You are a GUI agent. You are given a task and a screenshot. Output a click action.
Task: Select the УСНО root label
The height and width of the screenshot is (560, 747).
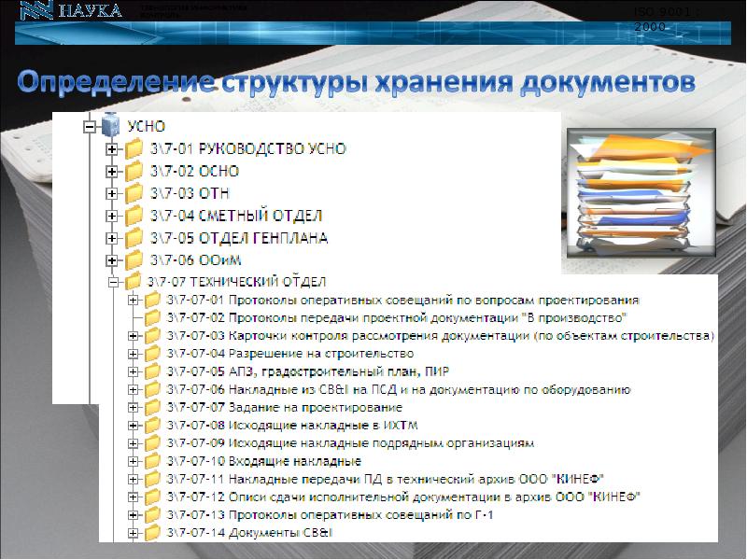pyautogui.click(x=147, y=127)
